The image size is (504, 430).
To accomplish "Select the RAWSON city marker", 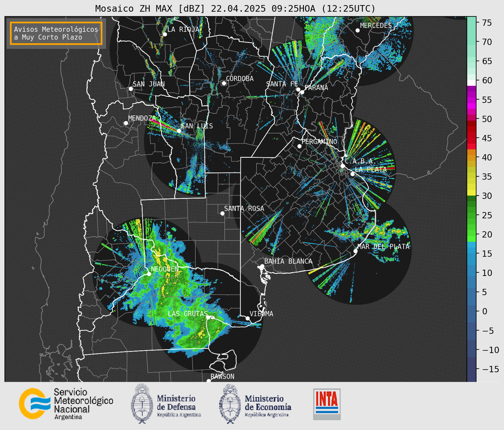I will click(x=209, y=381).
